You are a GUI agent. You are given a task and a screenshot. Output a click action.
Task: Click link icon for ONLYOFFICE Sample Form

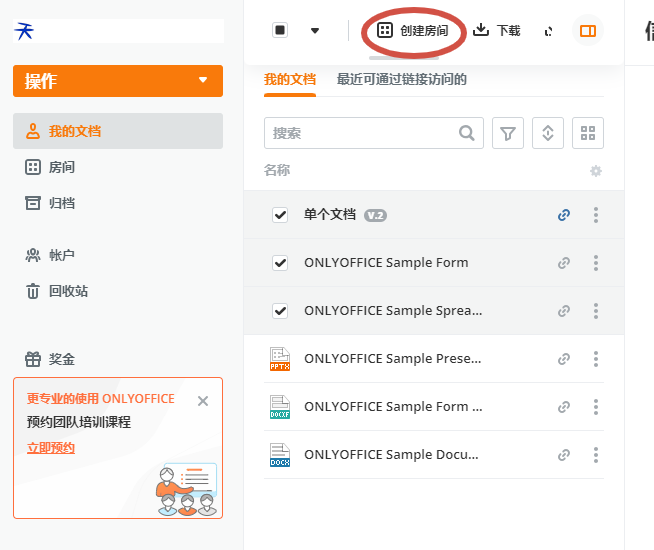coord(564,263)
